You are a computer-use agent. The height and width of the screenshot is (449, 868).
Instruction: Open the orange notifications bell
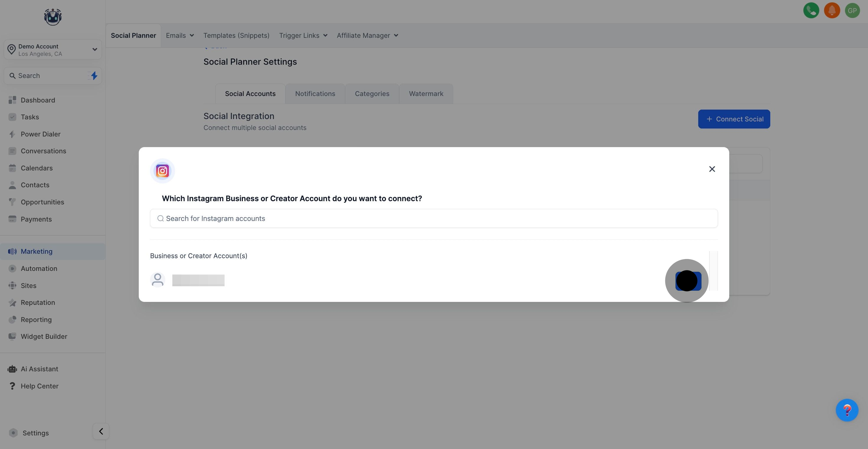pyautogui.click(x=832, y=10)
